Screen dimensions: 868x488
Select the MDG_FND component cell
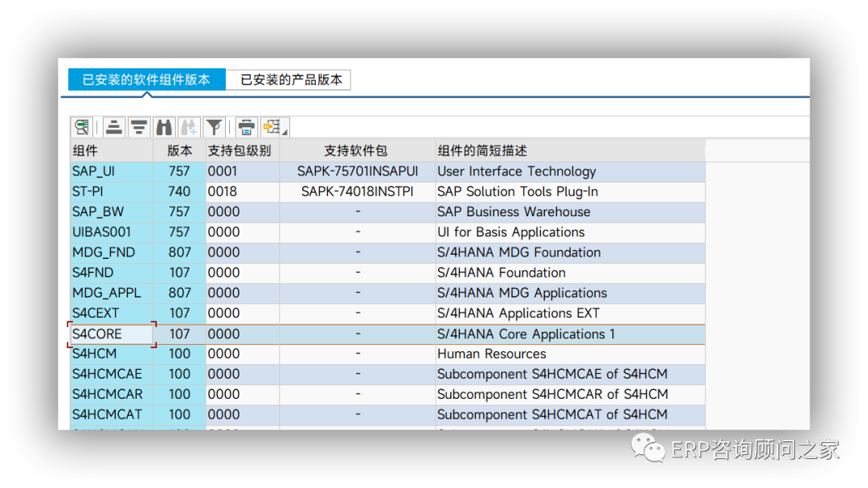tap(112, 252)
